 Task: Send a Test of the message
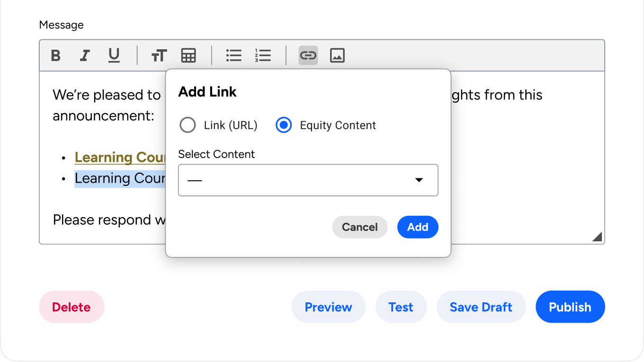tap(401, 307)
